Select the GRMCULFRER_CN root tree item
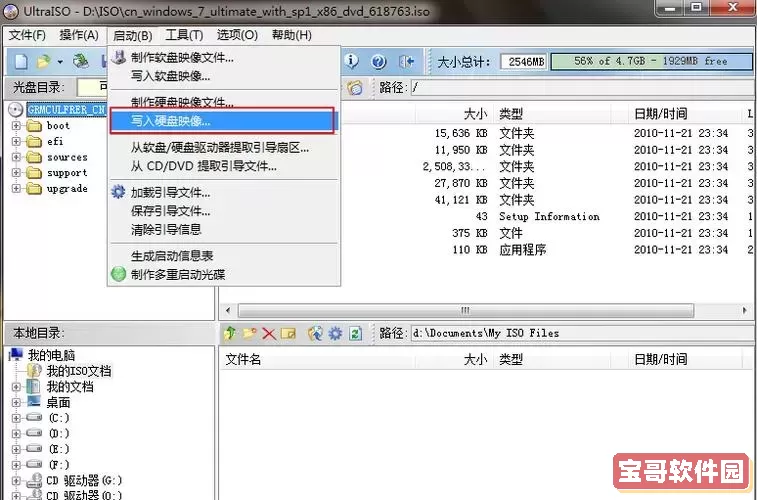Viewport: 757px width, 500px height. coord(66,110)
